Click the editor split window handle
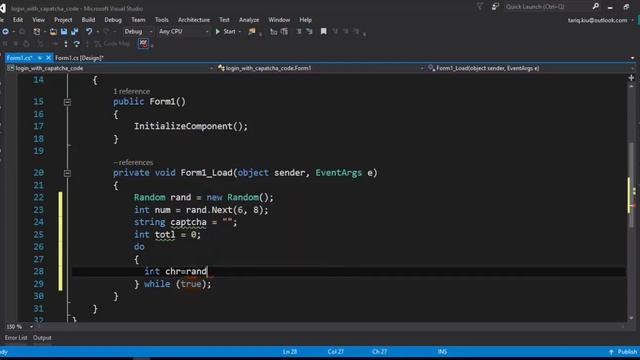Viewport: 640px width, 360px height. point(631,78)
